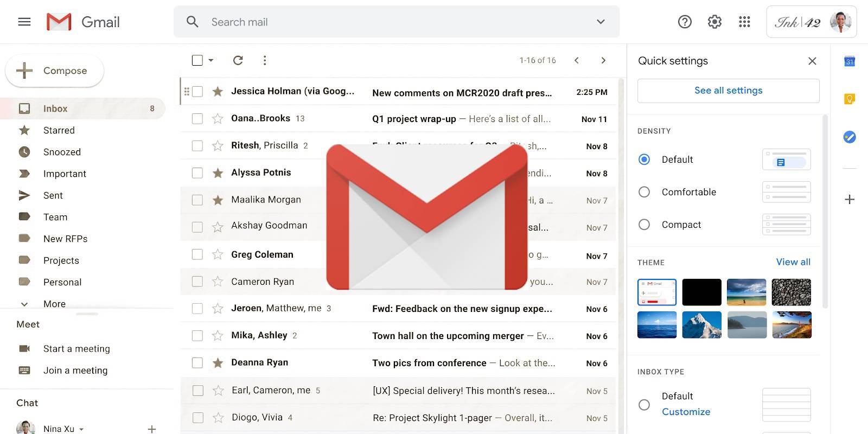Open the Starred folder
Viewport: 868px width, 434px height.
tap(59, 130)
